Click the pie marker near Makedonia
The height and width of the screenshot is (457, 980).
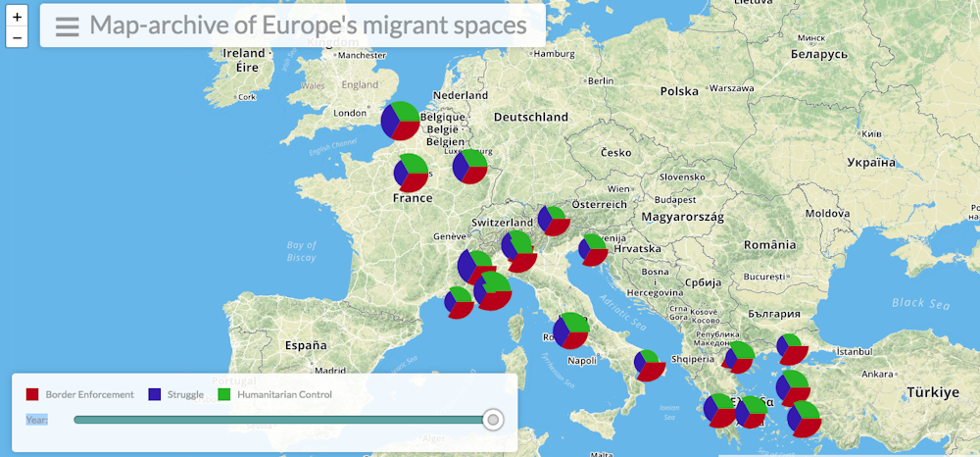[x=739, y=357]
